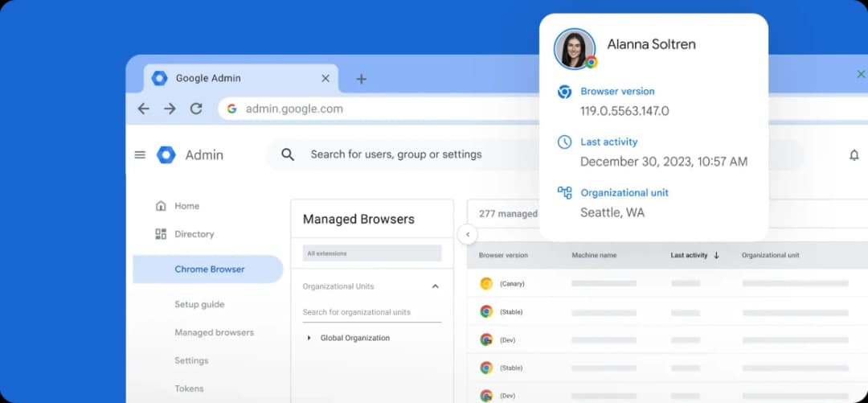Click Alanna Soltren's profile photo
Image resolution: width=868 pixels, height=403 pixels.
pos(574,48)
